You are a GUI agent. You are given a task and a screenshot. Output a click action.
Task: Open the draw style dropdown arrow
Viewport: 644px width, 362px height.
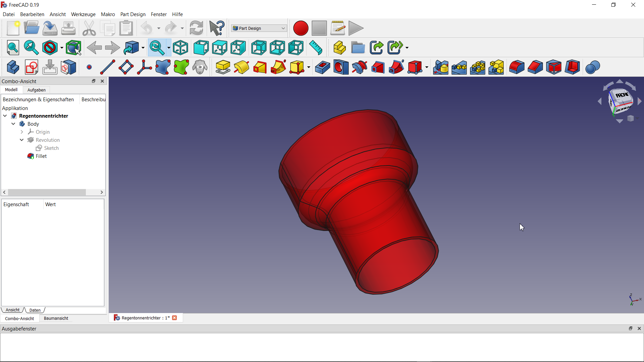tap(62, 48)
